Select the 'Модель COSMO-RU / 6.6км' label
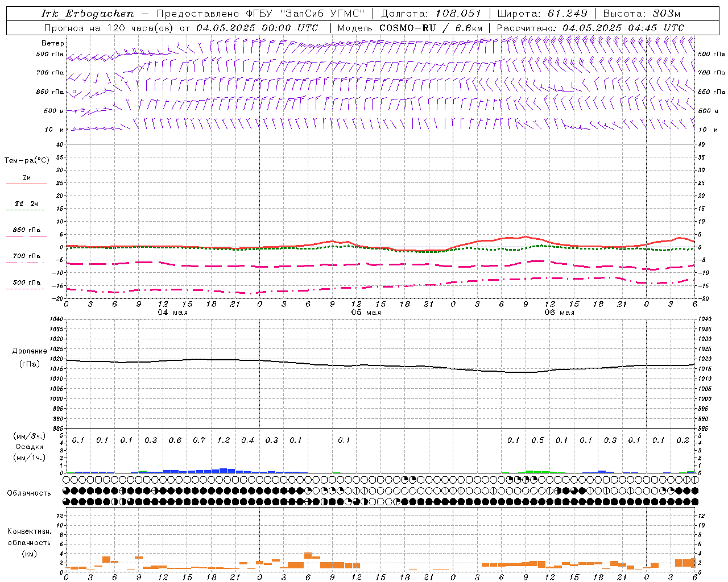728x582 pixels. (409, 28)
